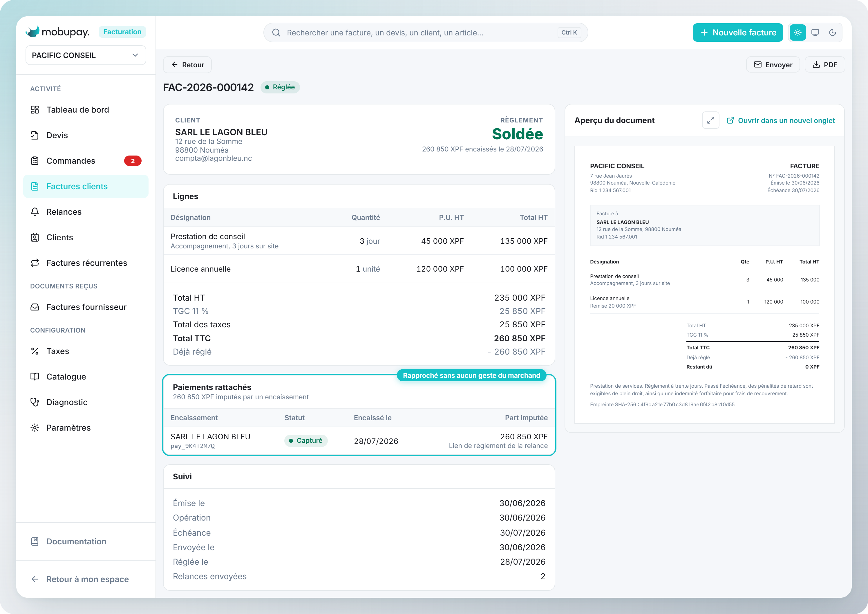The image size is (868, 614).
Task: Click client email compta@lagonbleu.nc
Action: [x=213, y=158]
